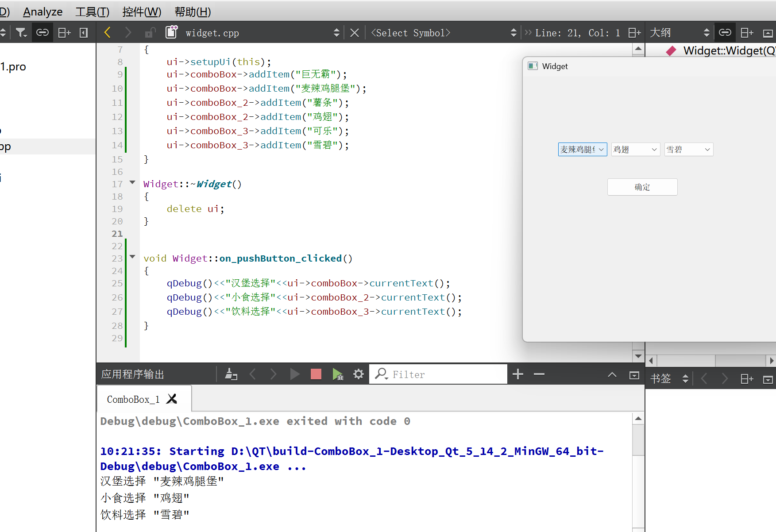Image resolution: width=776 pixels, height=532 pixels.
Task: Click the ui->setupUi(this) code line
Action: click(x=219, y=62)
